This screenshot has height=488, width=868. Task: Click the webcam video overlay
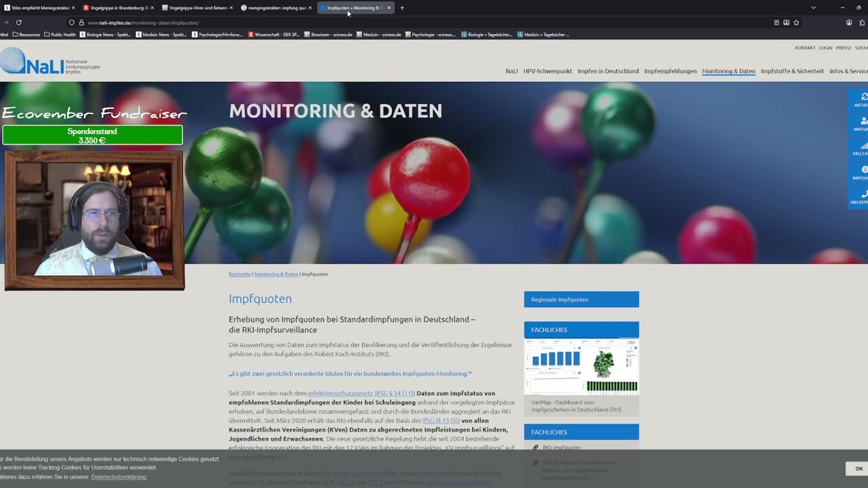pos(94,220)
